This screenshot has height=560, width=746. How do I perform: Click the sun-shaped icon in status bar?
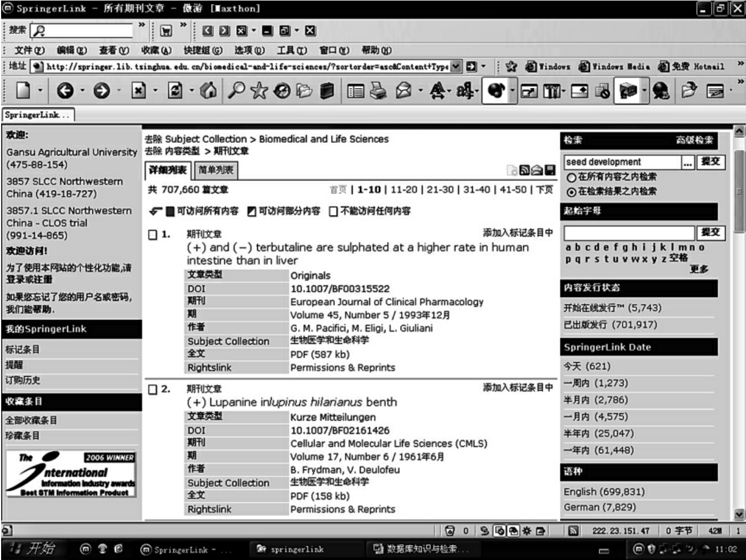[527, 531]
